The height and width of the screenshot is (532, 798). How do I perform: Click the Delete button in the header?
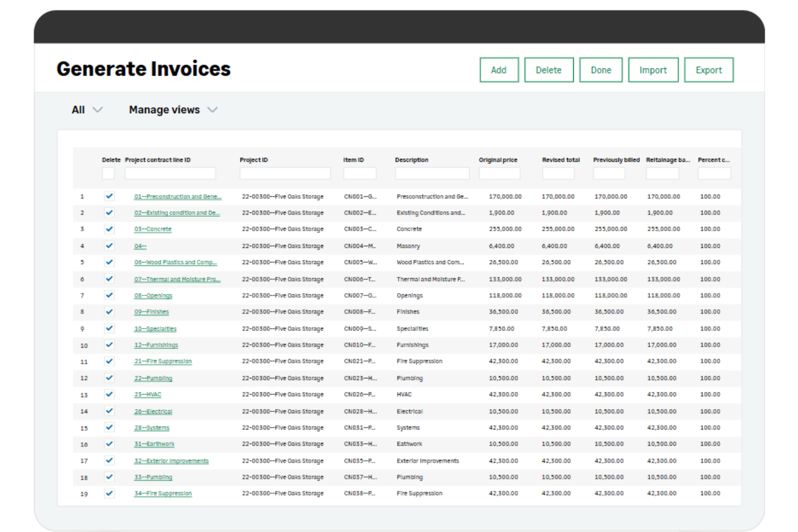tap(548, 70)
